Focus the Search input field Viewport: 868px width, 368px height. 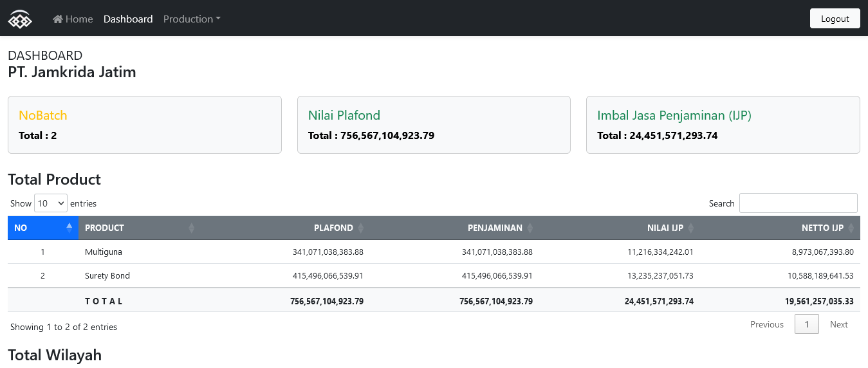(x=798, y=203)
